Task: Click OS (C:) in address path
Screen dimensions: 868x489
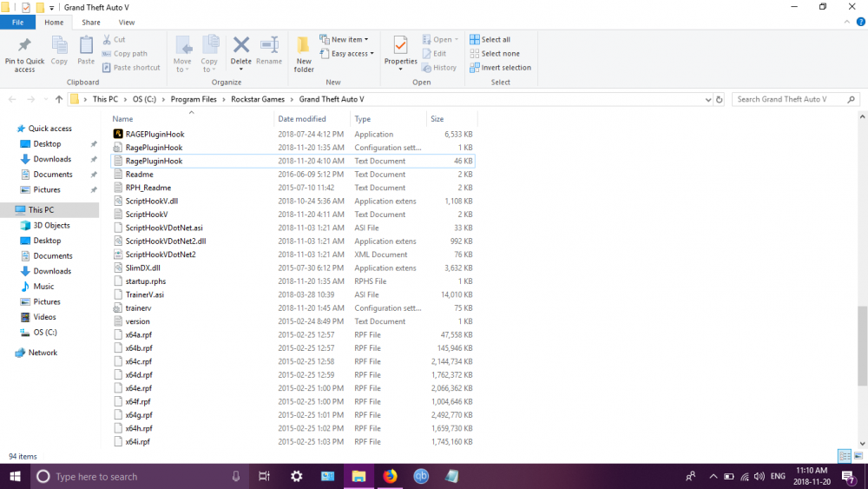Action: coord(144,99)
